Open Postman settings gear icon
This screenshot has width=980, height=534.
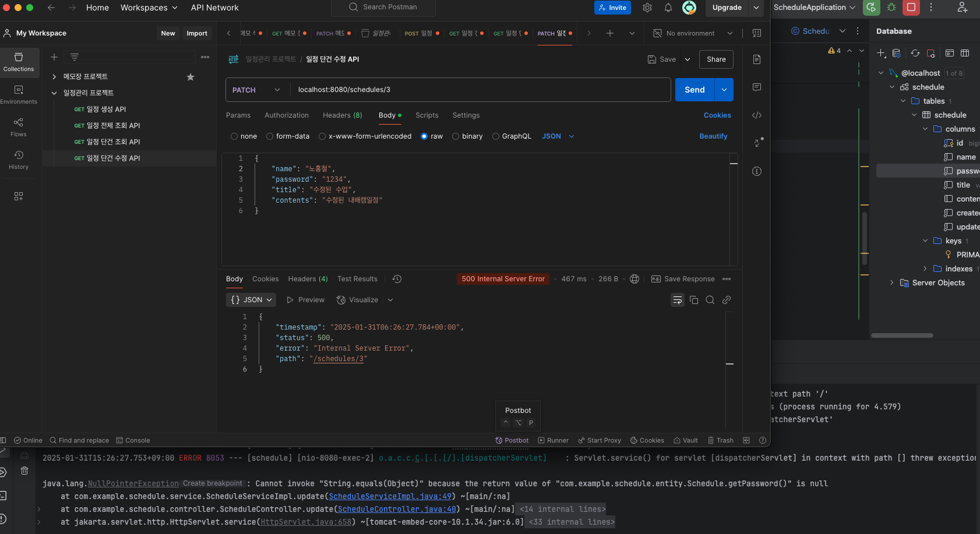[x=647, y=8]
